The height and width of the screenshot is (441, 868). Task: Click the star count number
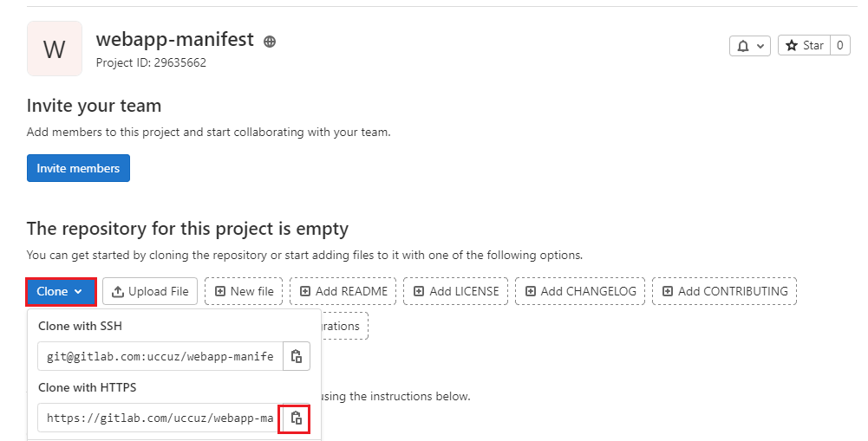click(x=840, y=46)
